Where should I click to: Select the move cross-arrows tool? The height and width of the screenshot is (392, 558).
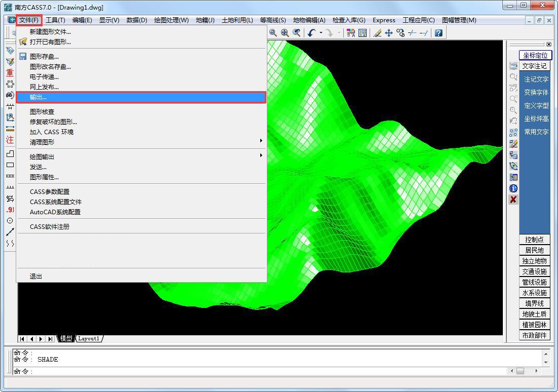pyautogui.click(x=389, y=33)
